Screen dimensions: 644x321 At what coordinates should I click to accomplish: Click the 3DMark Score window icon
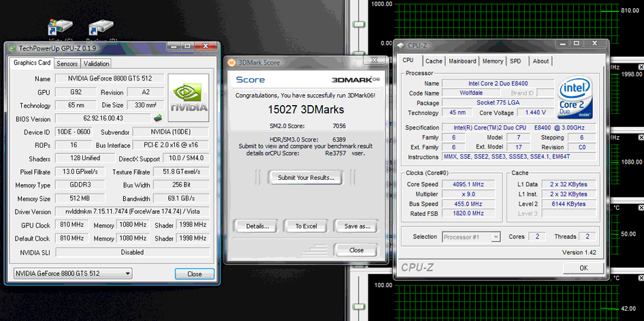(x=233, y=63)
